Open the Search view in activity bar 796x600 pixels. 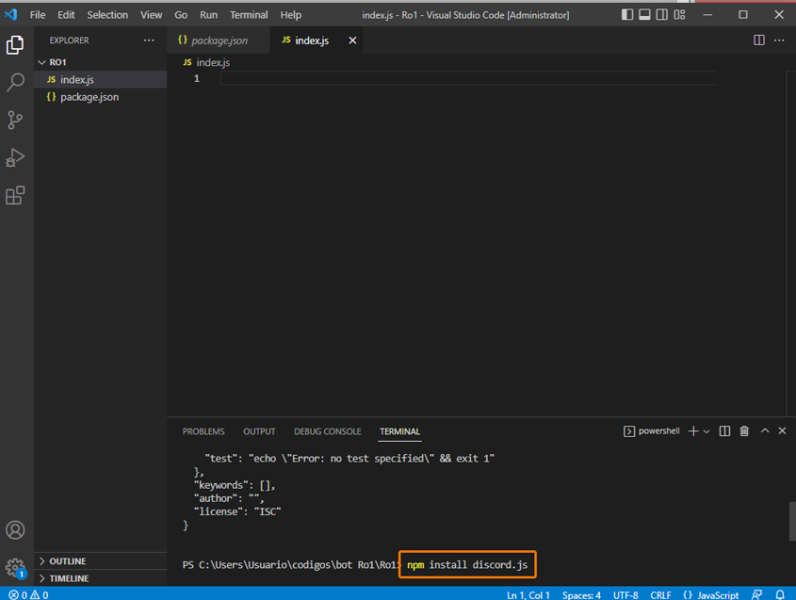point(15,83)
